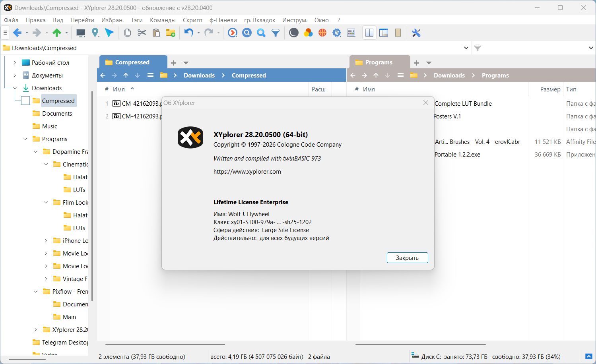The width and height of the screenshot is (596, 364).
Task: Collapse the Programs folder in tree
Action: (x=25, y=139)
